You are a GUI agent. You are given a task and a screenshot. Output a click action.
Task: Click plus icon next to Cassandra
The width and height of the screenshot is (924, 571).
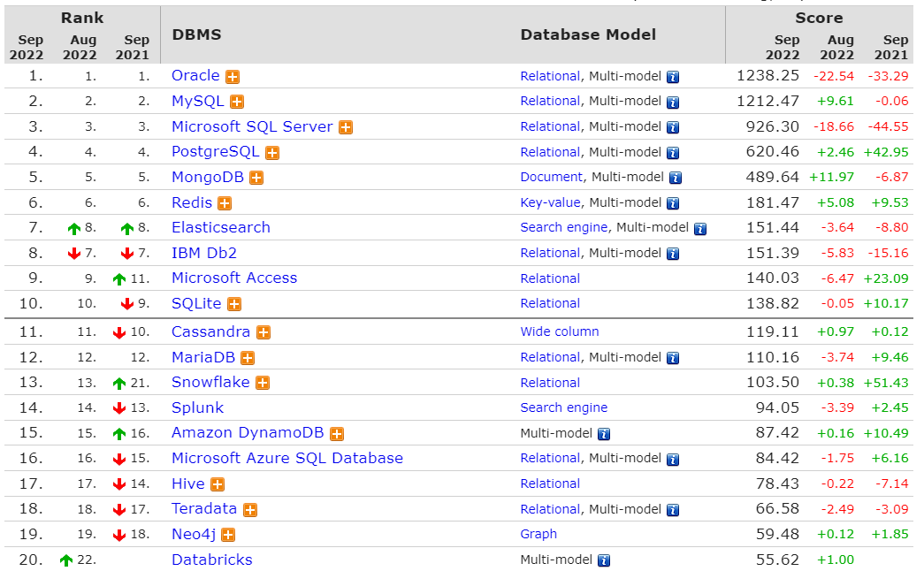point(263,333)
